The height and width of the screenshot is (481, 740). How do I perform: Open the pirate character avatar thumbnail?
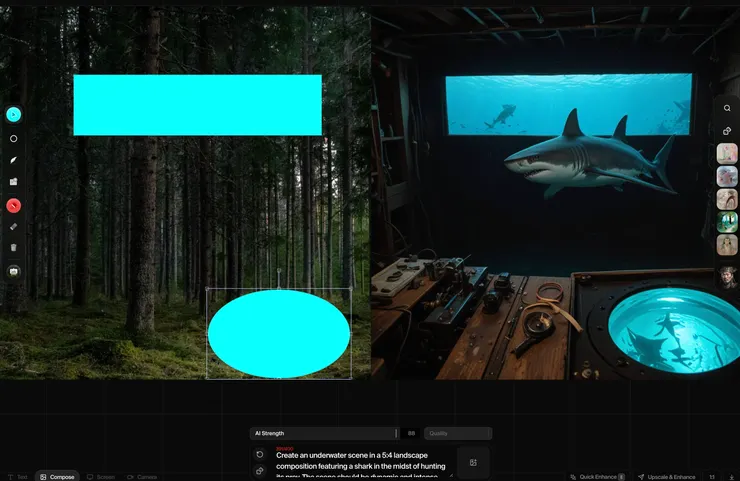728,277
